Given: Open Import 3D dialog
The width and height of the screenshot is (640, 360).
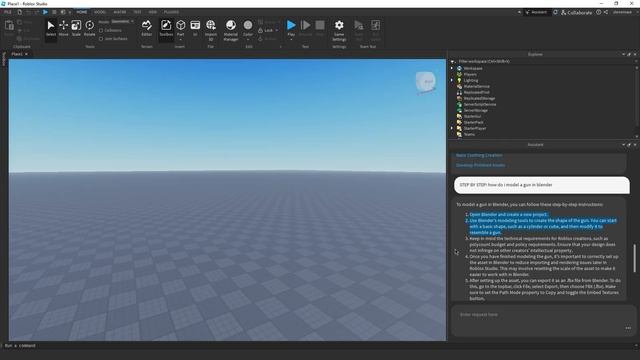Looking at the screenshot, I should coord(211,30).
